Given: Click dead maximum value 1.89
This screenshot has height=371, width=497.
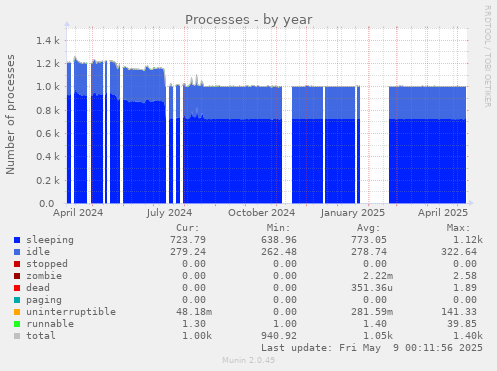Looking at the screenshot, I should click(465, 288).
